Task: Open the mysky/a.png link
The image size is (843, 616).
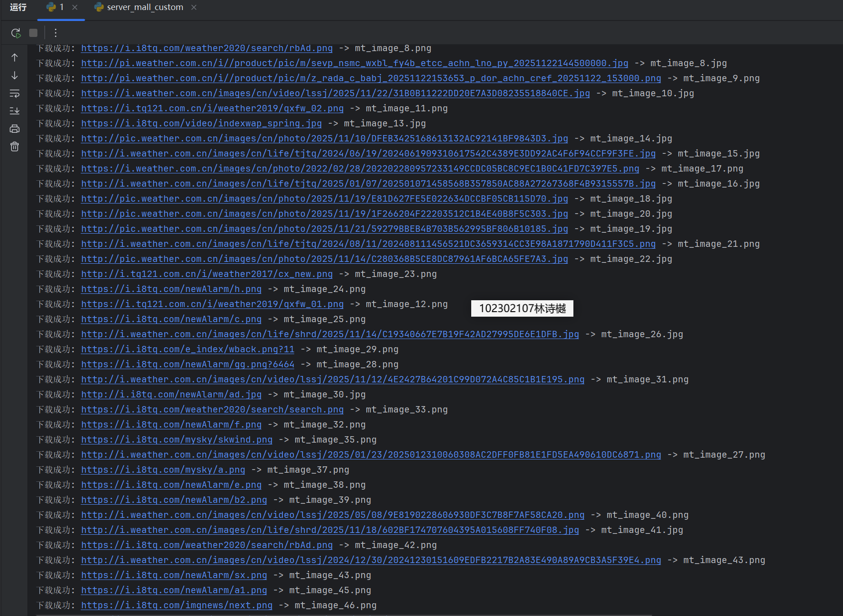Action: tap(163, 470)
